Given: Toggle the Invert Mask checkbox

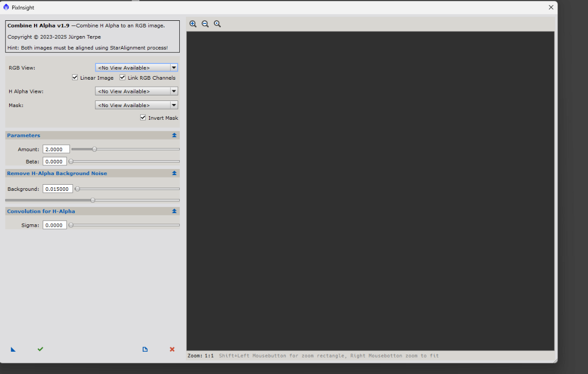Looking at the screenshot, I should (143, 118).
